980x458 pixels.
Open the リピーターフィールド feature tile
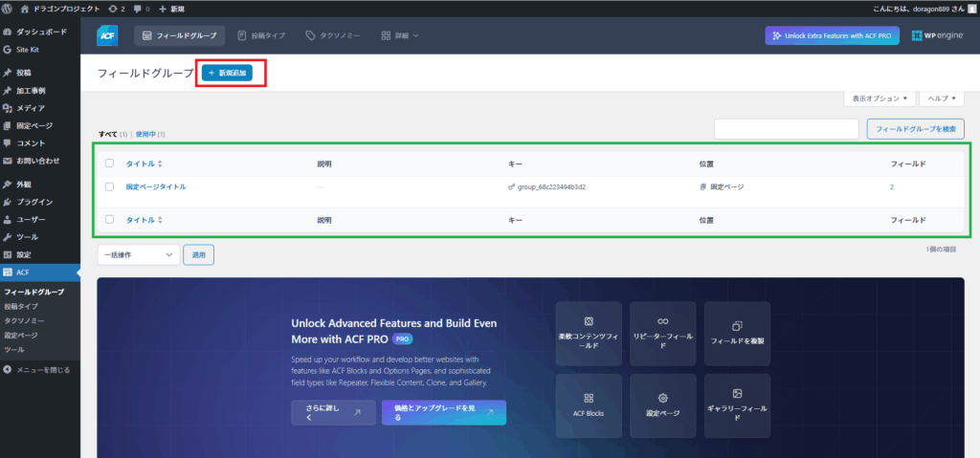click(662, 334)
